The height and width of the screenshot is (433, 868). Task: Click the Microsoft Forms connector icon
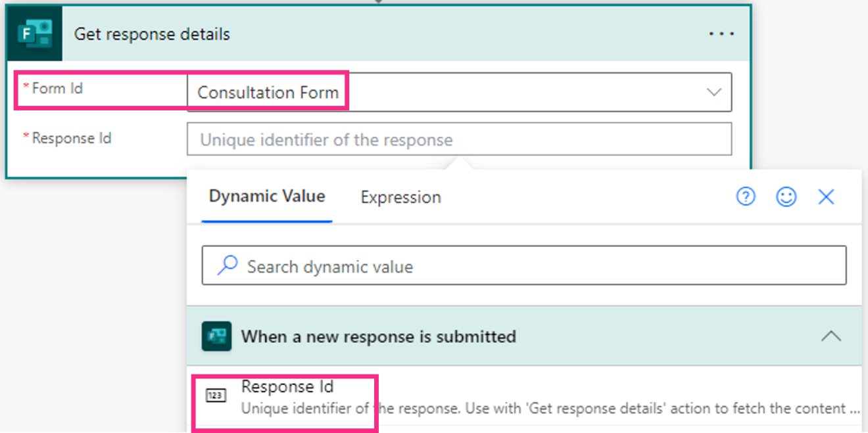34,33
